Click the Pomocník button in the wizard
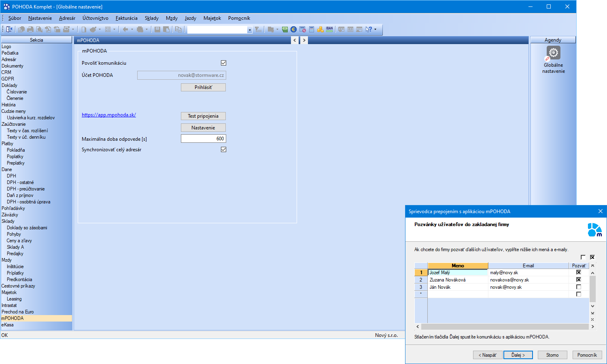The width and height of the screenshot is (607, 364). tap(587, 355)
